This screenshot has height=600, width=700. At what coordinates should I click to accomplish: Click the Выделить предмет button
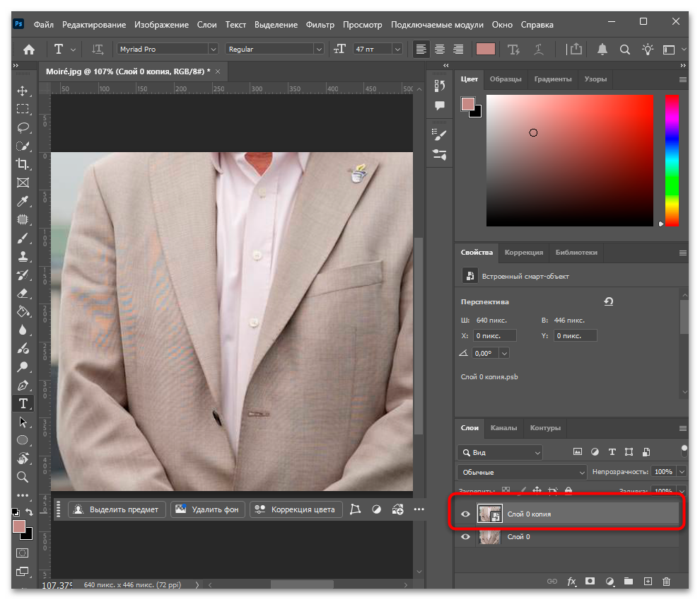click(x=117, y=509)
